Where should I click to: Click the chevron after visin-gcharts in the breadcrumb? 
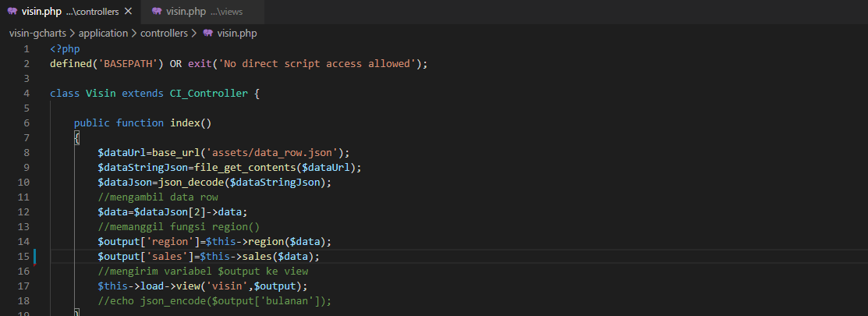(73, 34)
